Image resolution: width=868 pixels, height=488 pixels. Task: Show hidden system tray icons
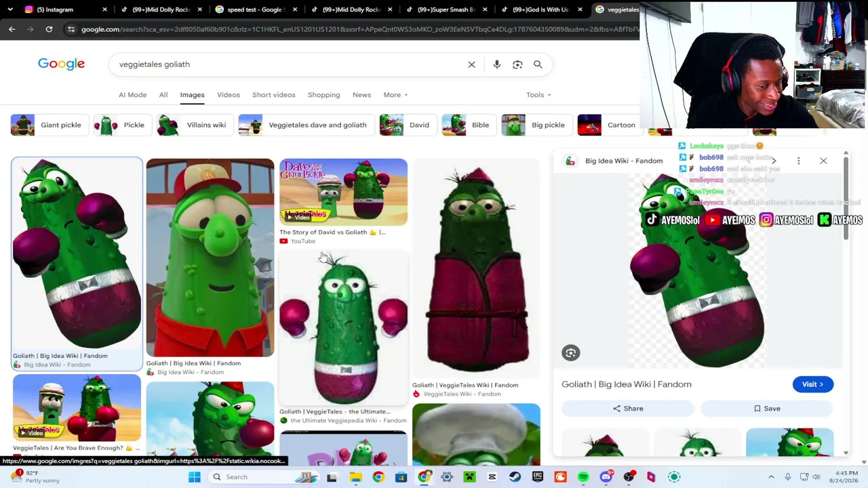click(771, 477)
